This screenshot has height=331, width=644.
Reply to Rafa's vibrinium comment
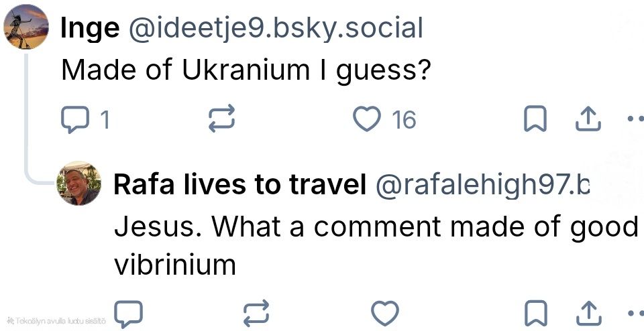[x=128, y=313]
